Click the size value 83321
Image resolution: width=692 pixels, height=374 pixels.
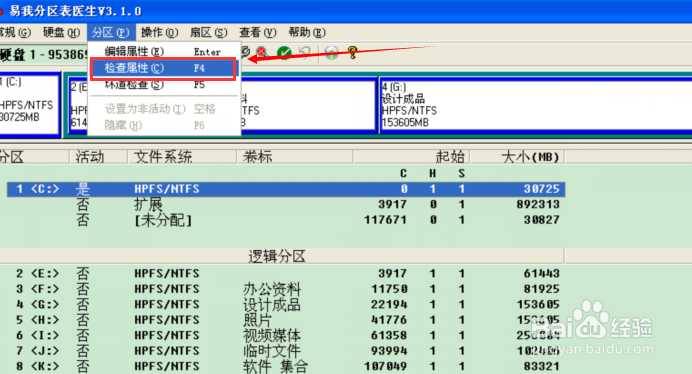click(x=542, y=366)
